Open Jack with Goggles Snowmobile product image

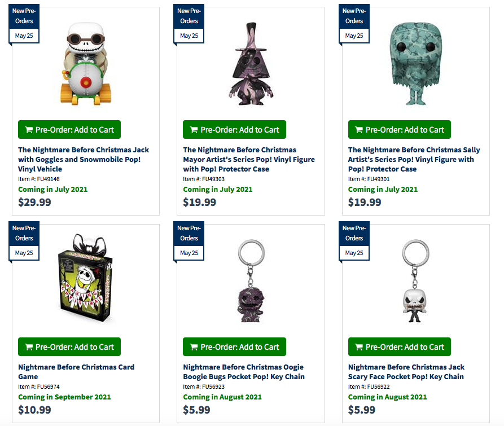pyautogui.click(x=86, y=64)
